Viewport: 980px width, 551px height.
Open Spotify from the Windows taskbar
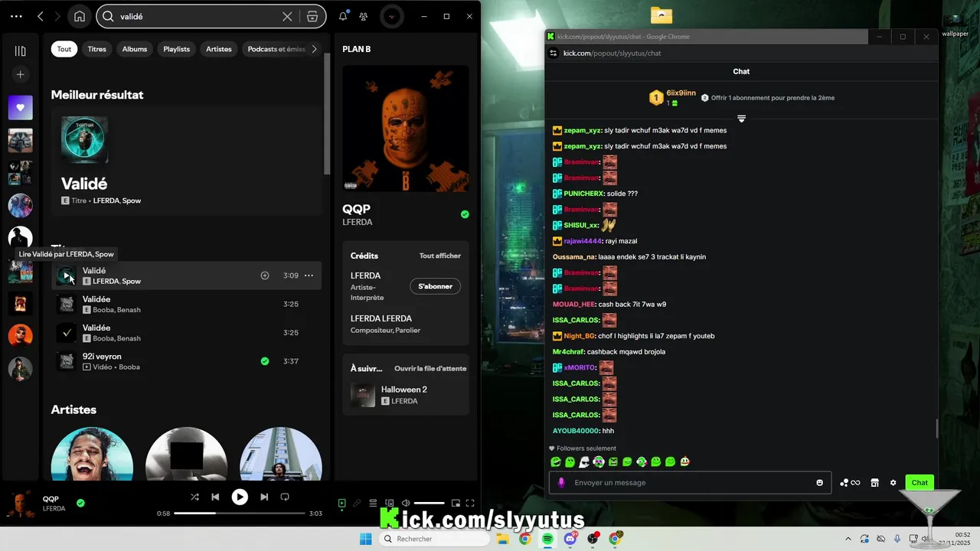(x=547, y=539)
